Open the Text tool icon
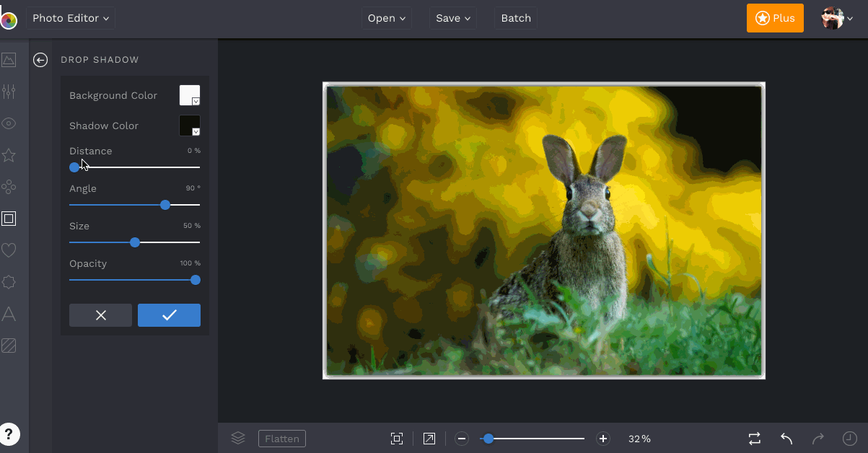The height and width of the screenshot is (453, 868). [x=9, y=314]
